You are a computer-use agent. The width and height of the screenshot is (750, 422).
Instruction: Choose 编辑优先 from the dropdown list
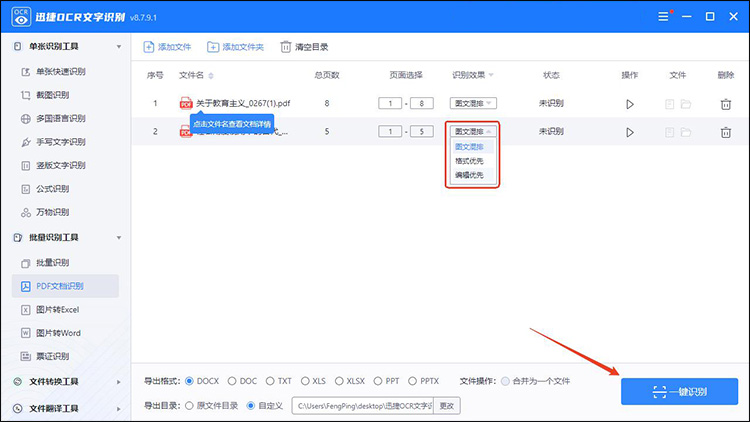pos(469,175)
